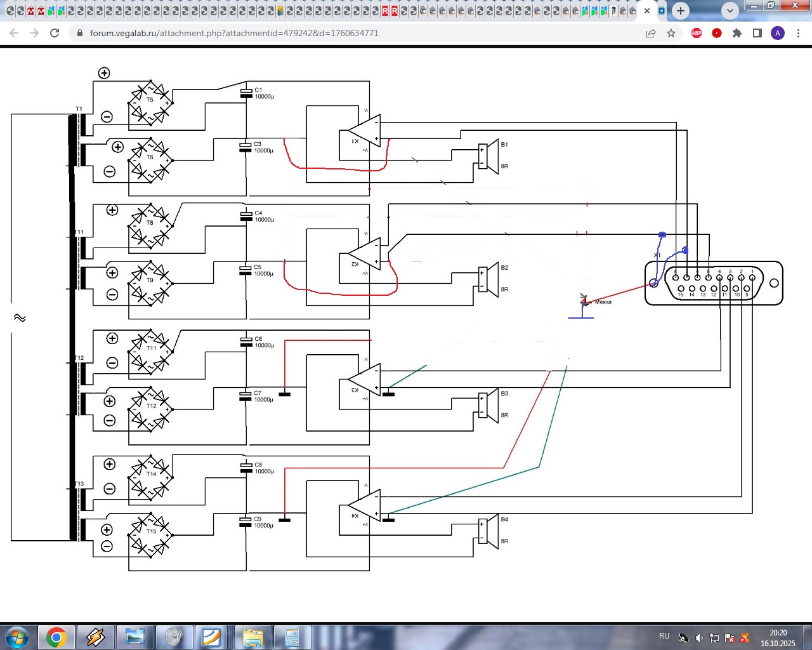Open the Calculator taskbar icon

point(292,637)
